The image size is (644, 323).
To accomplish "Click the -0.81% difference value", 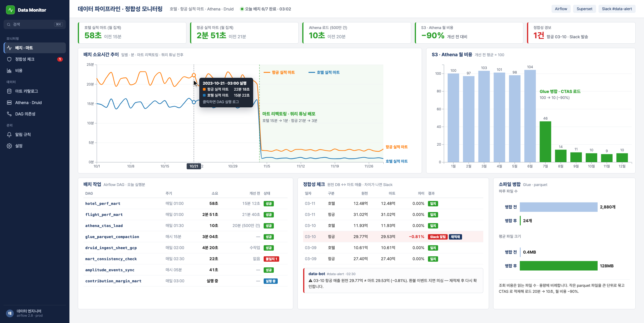I will [417, 237].
